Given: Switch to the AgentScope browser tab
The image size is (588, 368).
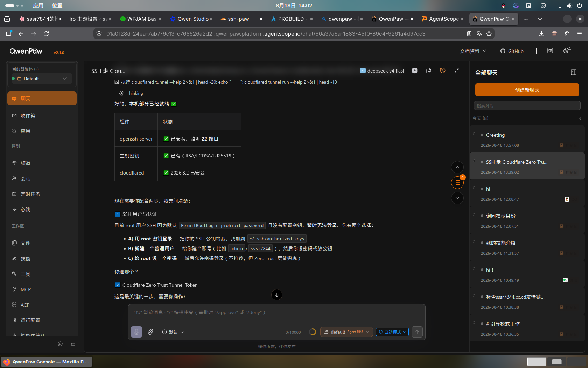Looking at the screenshot, I should (443, 19).
